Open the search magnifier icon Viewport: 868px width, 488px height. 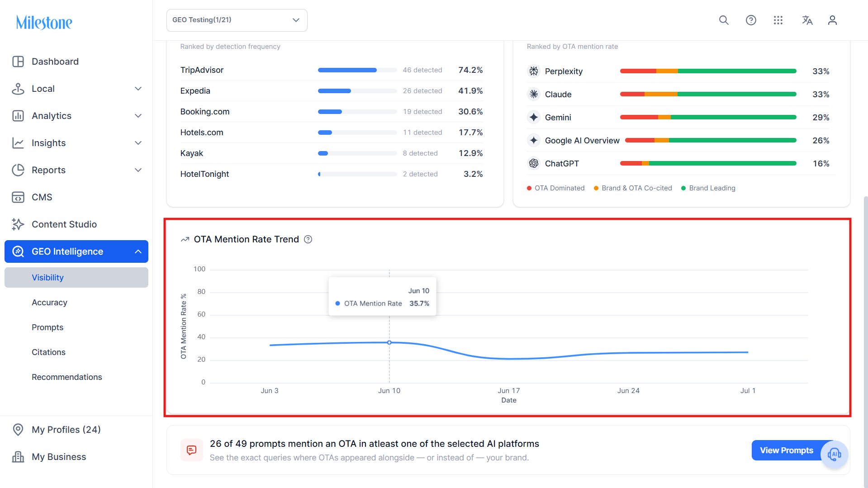724,20
